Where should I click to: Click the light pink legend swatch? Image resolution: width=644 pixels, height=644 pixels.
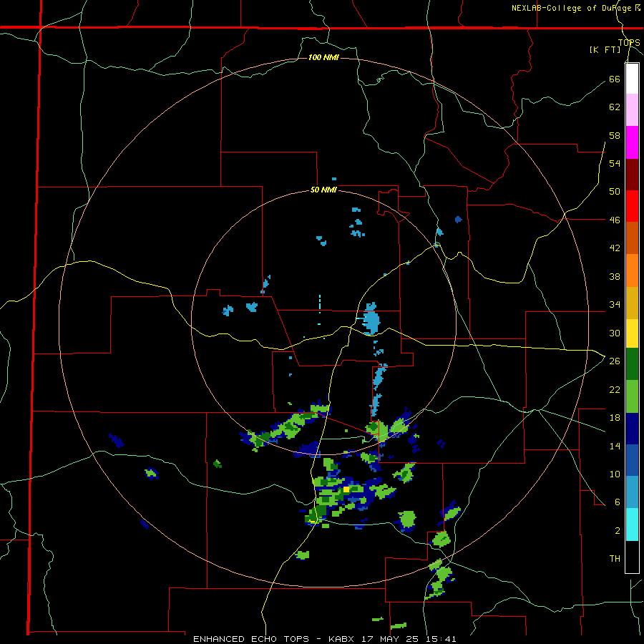[632, 110]
